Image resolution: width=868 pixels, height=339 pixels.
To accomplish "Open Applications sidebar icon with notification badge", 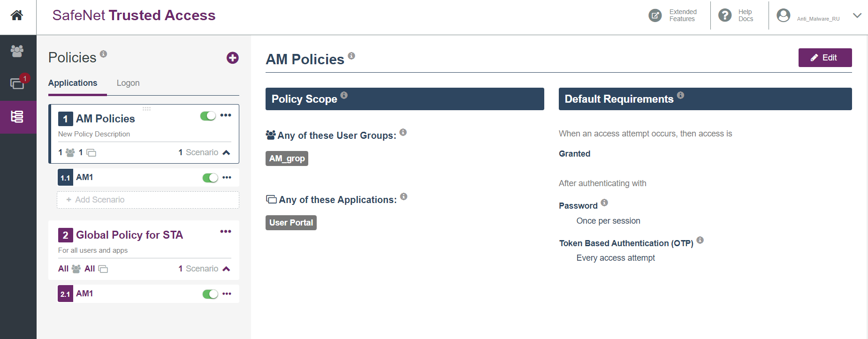I will pos(17,84).
